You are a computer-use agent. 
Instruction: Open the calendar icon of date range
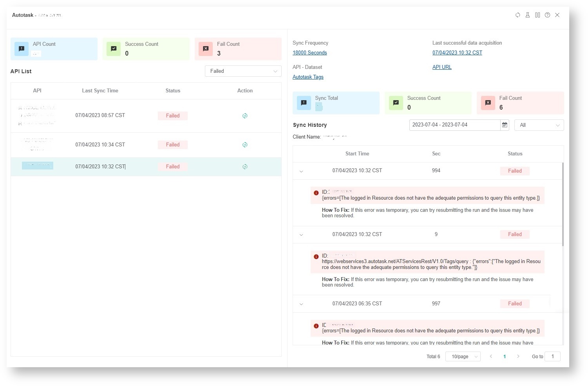coord(505,125)
